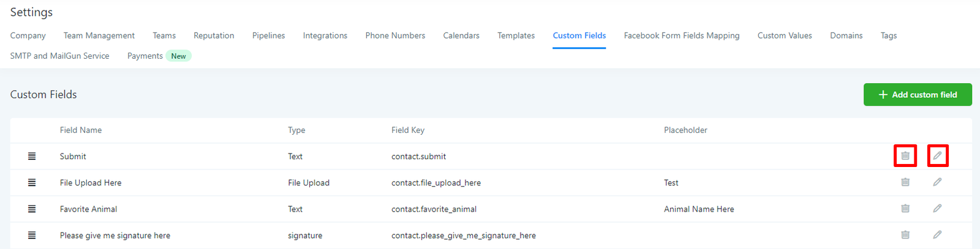Image resolution: width=980 pixels, height=249 pixels.
Task: Delete the Favorite Animal field
Action: click(905, 209)
